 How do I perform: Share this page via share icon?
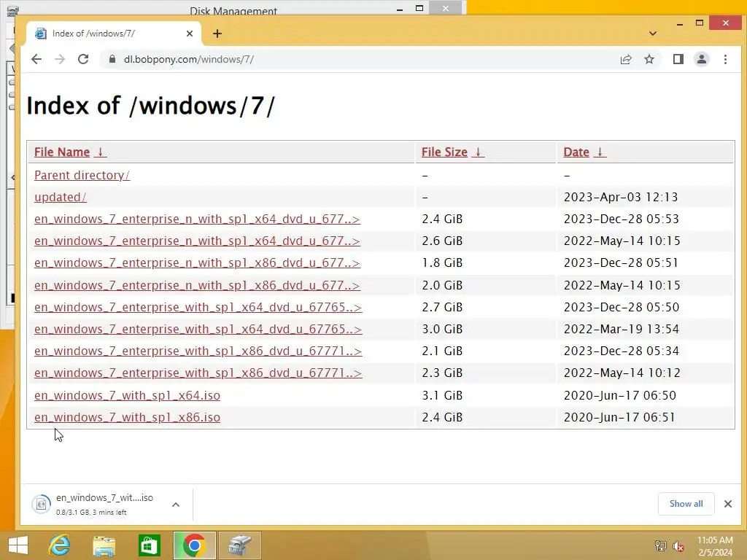point(625,59)
